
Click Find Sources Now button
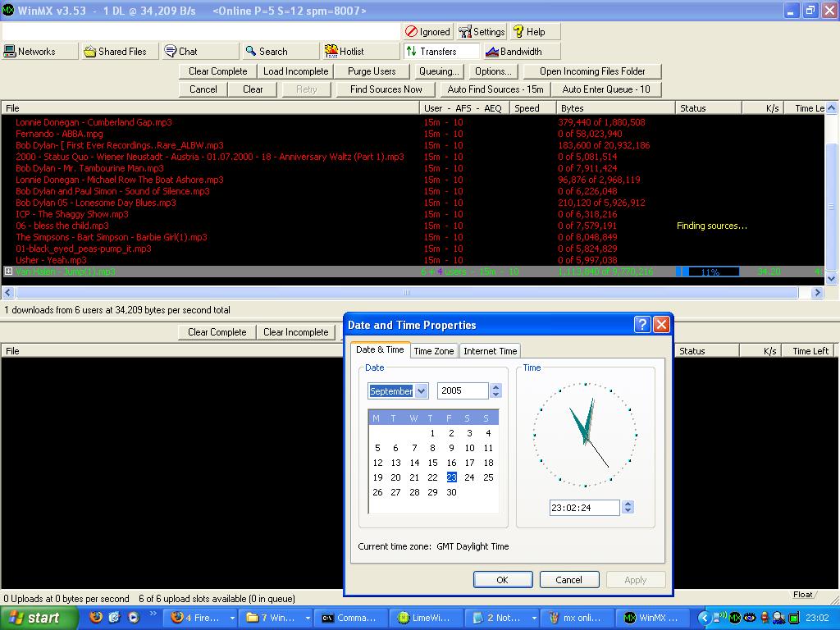(386, 89)
